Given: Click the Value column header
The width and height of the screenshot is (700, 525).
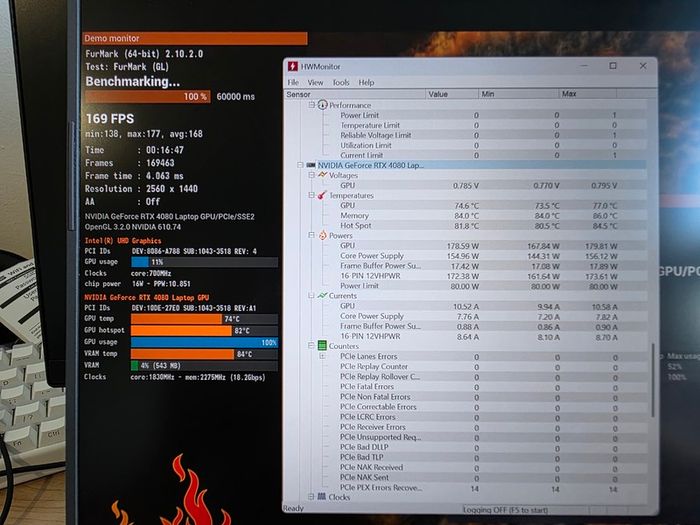Looking at the screenshot, I should (x=451, y=94).
